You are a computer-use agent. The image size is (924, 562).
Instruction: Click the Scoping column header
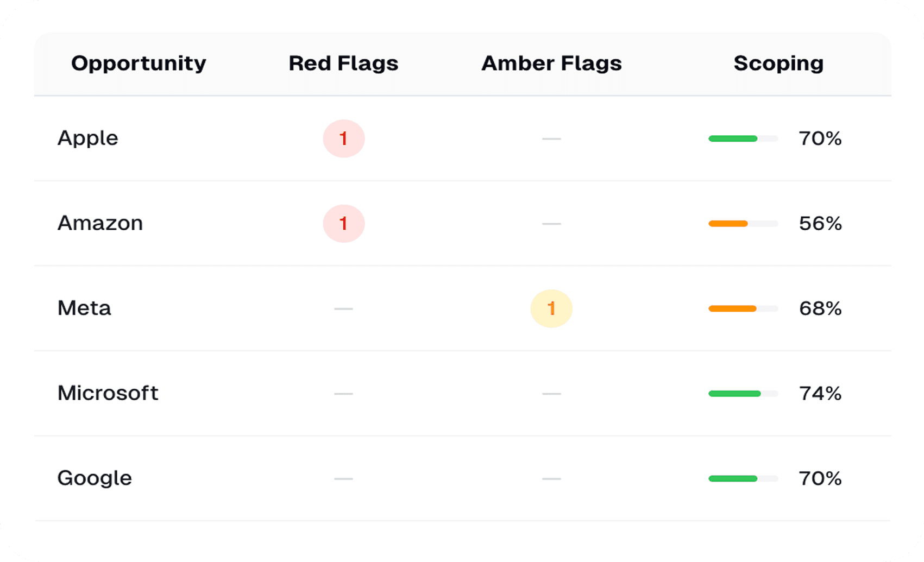pos(778,64)
